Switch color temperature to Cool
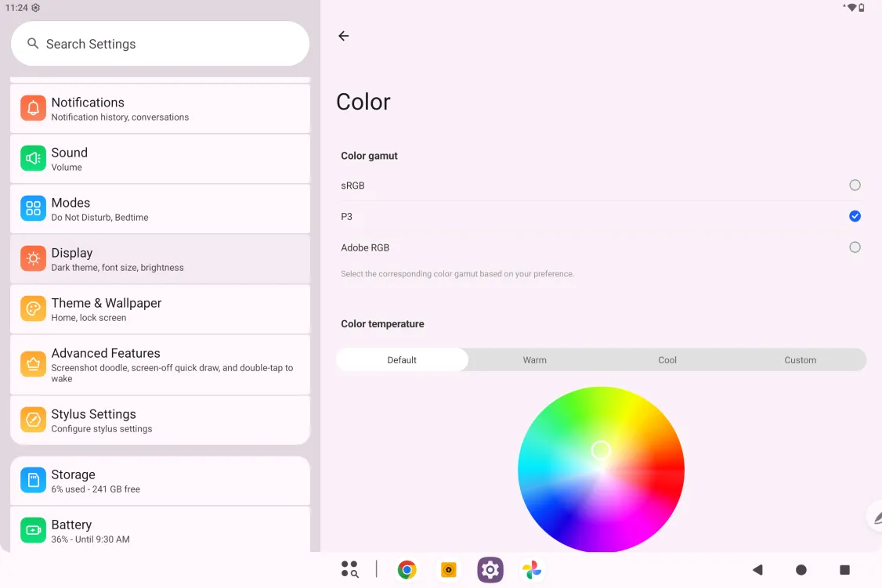882x588 pixels. (x=667, y=360)
